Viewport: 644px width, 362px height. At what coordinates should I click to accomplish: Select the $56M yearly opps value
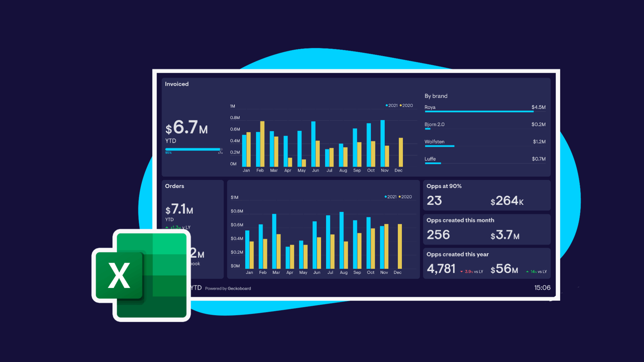pos(504,269)
